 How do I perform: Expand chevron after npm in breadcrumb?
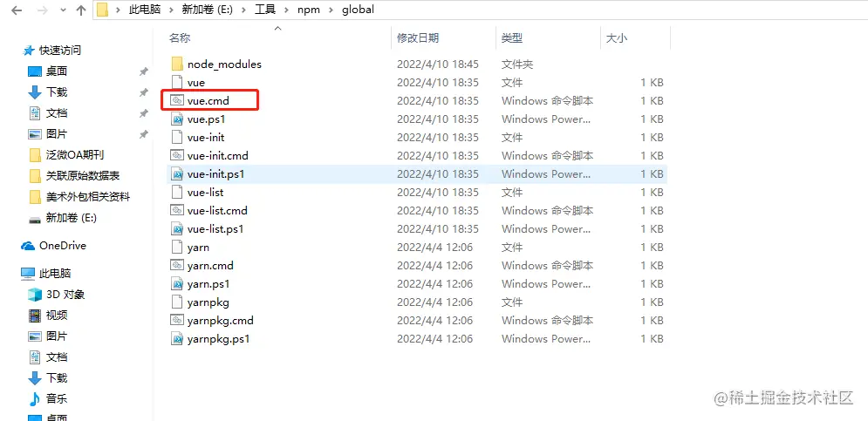point(331,10)
